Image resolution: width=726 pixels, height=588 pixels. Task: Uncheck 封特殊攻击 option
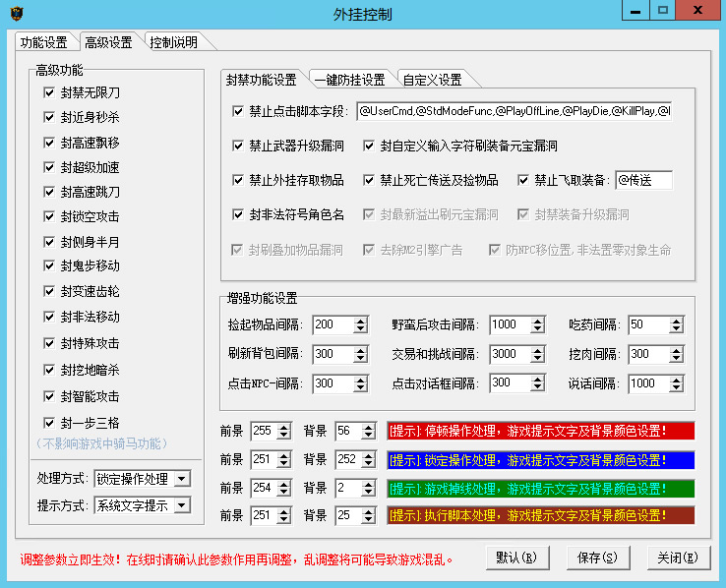[48, 343]
